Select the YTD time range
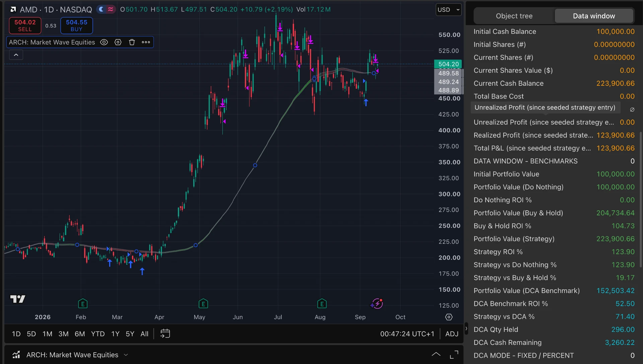The width and height of the screenshot is (643, 364). point(98,334)
